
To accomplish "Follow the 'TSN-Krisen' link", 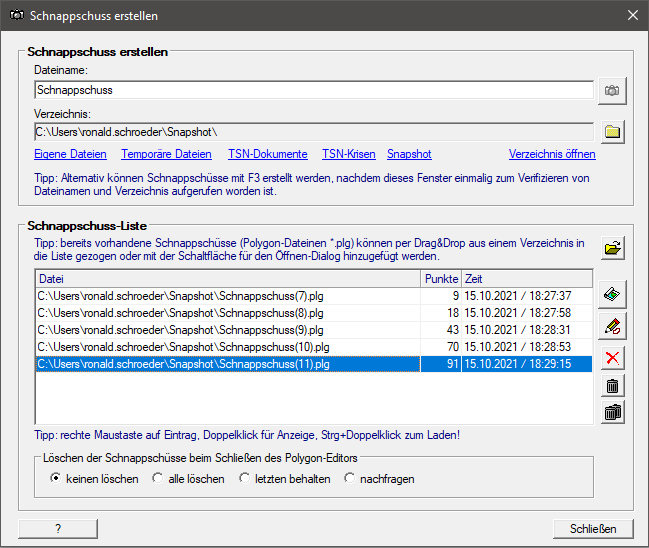I will point(349,154).
